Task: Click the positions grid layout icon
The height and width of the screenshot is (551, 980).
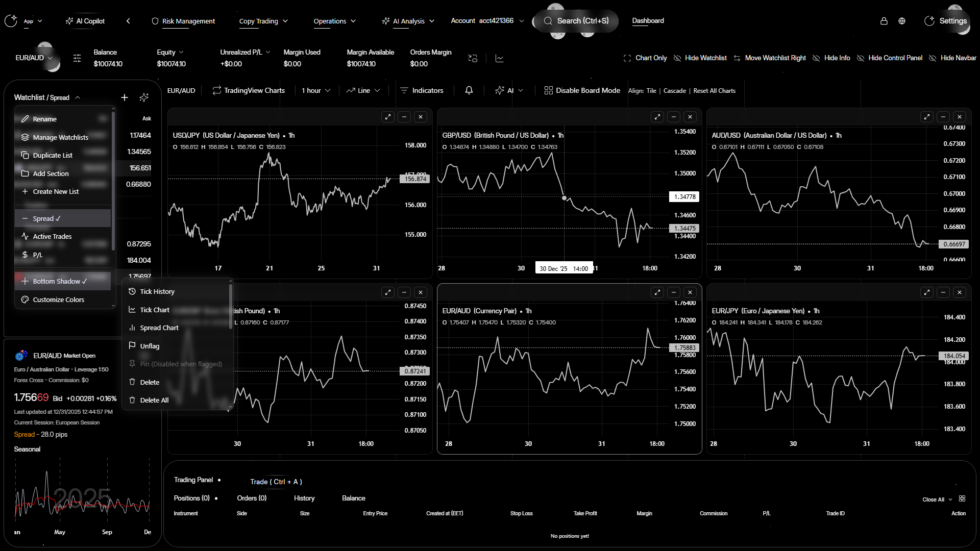Action: [962, 498]
